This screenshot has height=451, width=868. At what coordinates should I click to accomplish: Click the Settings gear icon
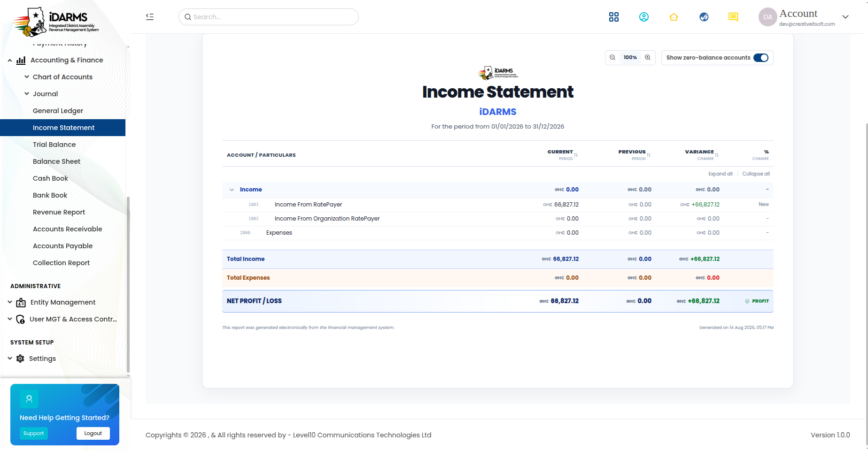tap(20, 359)
